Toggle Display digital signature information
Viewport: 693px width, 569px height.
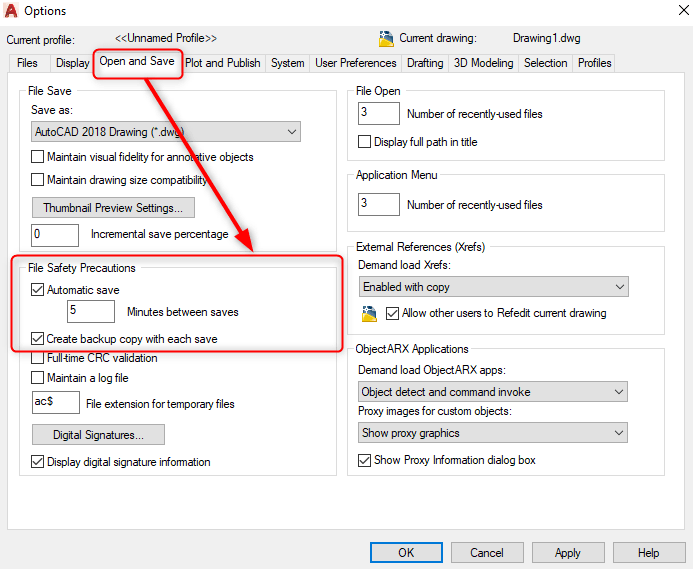point(38,462)
